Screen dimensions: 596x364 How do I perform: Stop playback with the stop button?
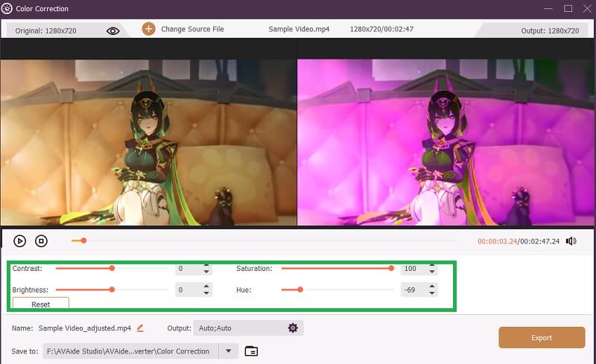coord(42,241)
